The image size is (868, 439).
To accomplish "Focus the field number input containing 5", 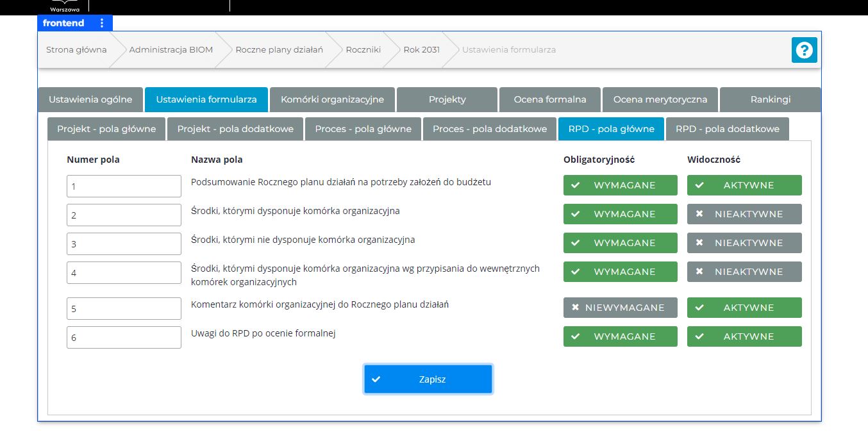I will point(124,309).
